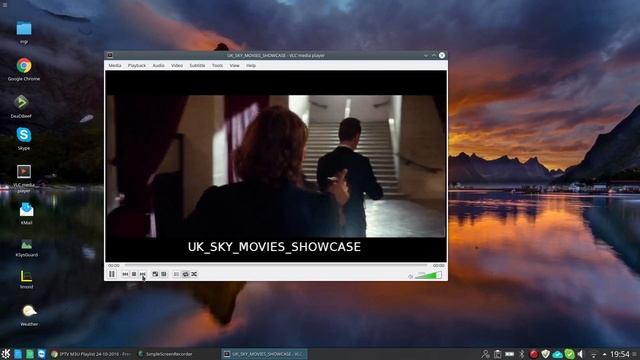640x360 pixels.
Task: Toggle random shuffle playback in VLC
Action: 194,274
